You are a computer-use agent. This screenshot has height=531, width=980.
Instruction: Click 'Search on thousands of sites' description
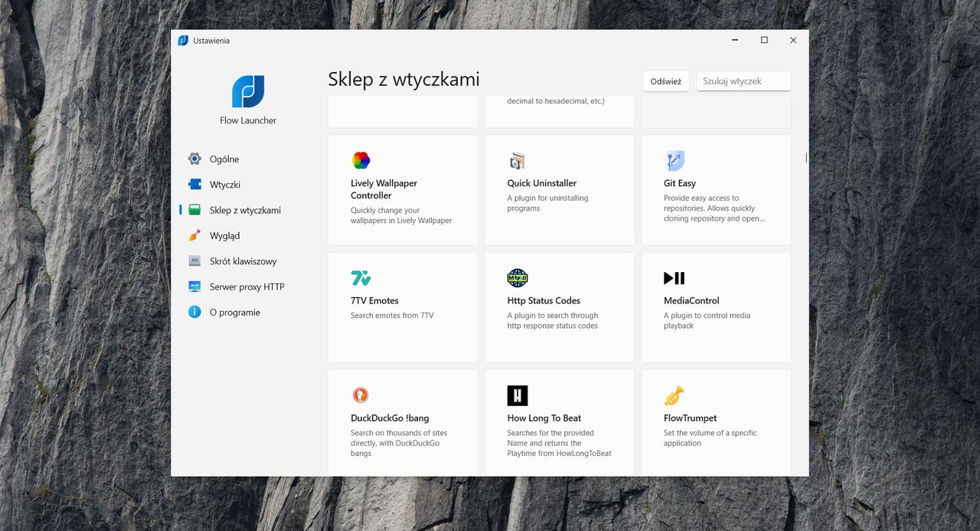[x=399, y=443]
